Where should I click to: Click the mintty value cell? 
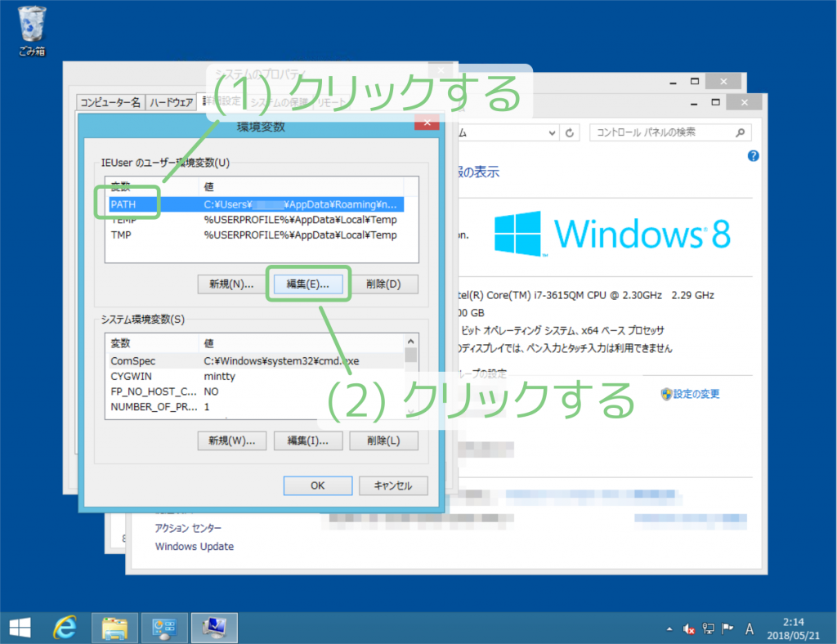[x=219, y=376]
